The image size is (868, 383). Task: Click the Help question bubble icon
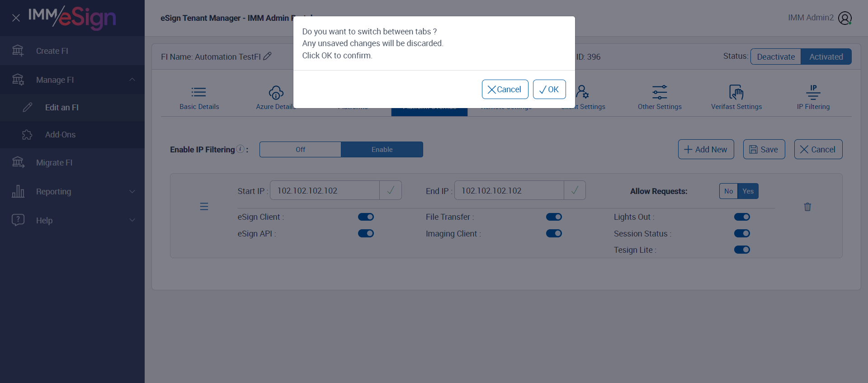pos(18,220)
